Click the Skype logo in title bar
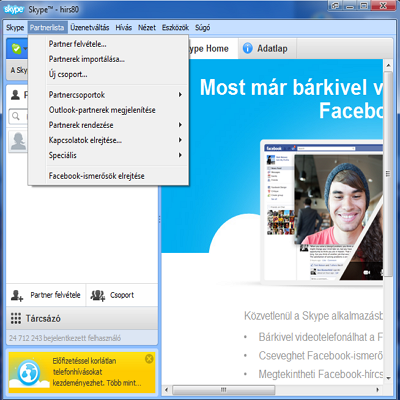The width and height of the screenshot is (400, 400). (x=14, y=9)
